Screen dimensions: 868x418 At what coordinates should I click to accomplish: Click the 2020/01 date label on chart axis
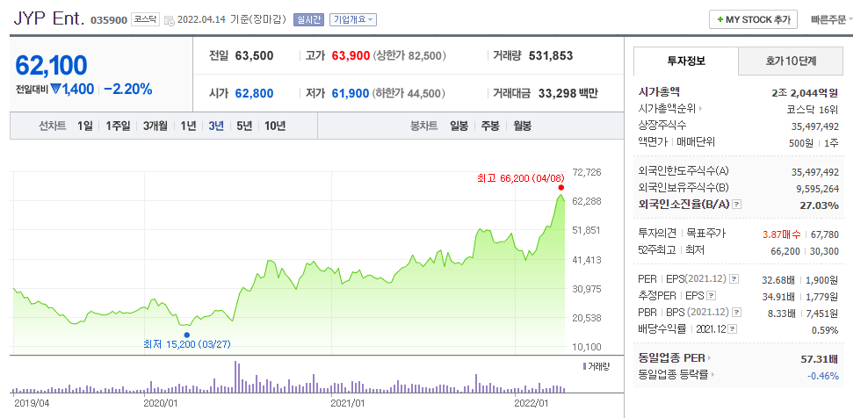pyautogui.click(x=159, y=402)
